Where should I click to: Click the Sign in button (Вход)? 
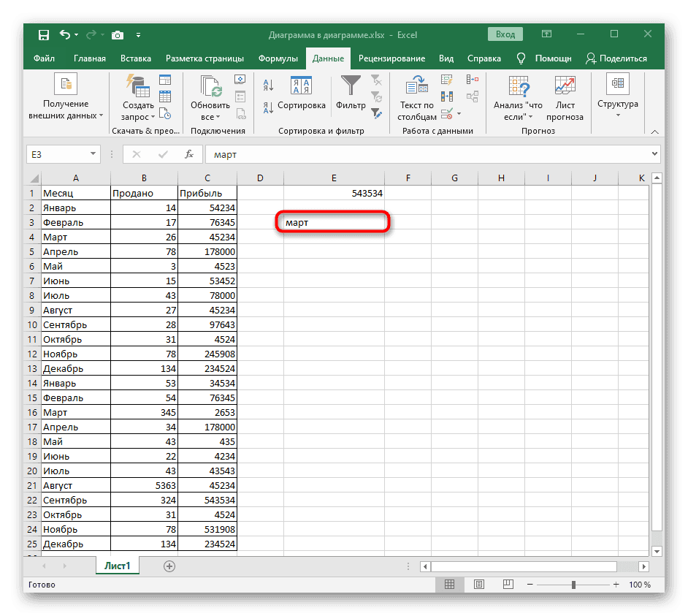(x=505, y=34)
